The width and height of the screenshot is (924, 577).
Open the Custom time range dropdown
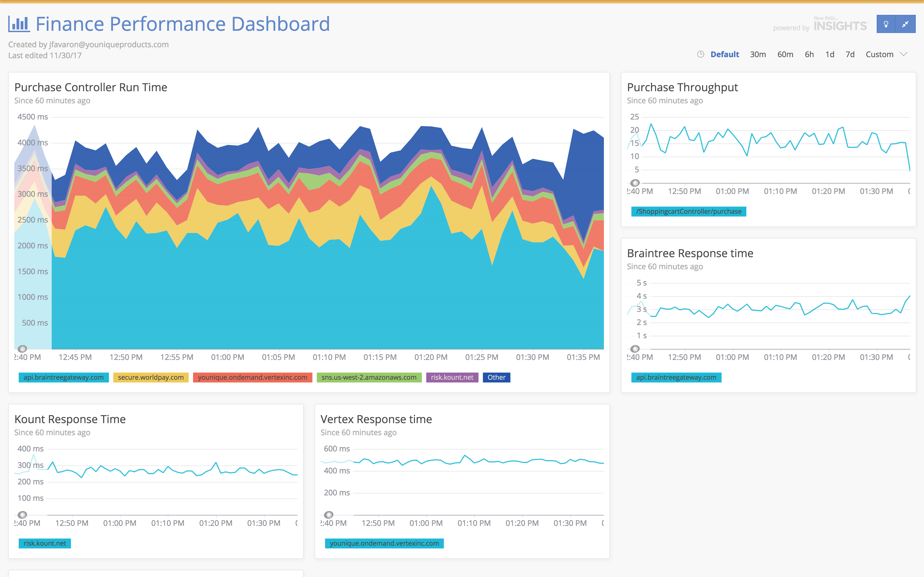click(879, 54)
